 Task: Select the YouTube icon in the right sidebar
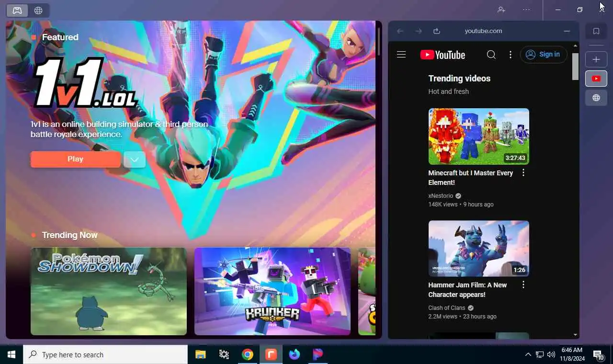tap(596, 79)
